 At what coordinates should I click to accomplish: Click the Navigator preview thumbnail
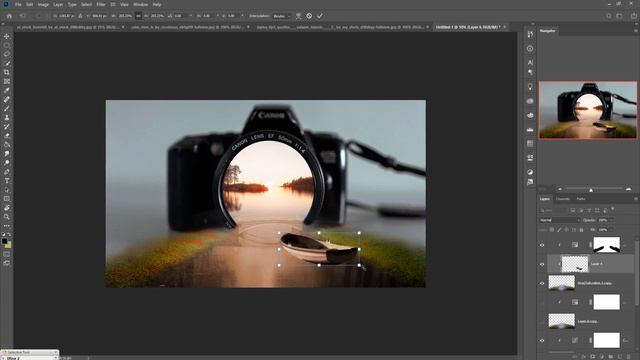(588, 110)
